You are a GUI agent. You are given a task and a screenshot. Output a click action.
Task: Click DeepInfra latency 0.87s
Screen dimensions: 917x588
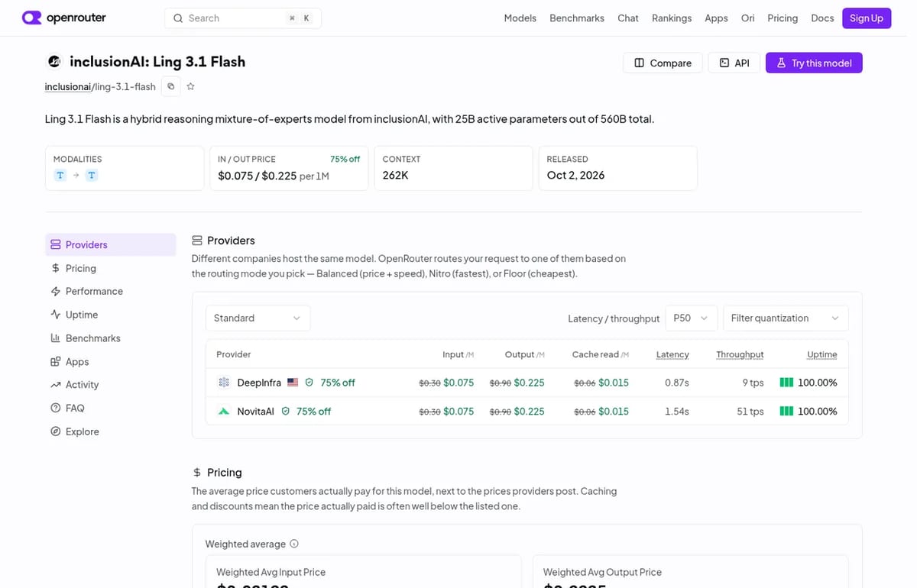pos(677,383)
